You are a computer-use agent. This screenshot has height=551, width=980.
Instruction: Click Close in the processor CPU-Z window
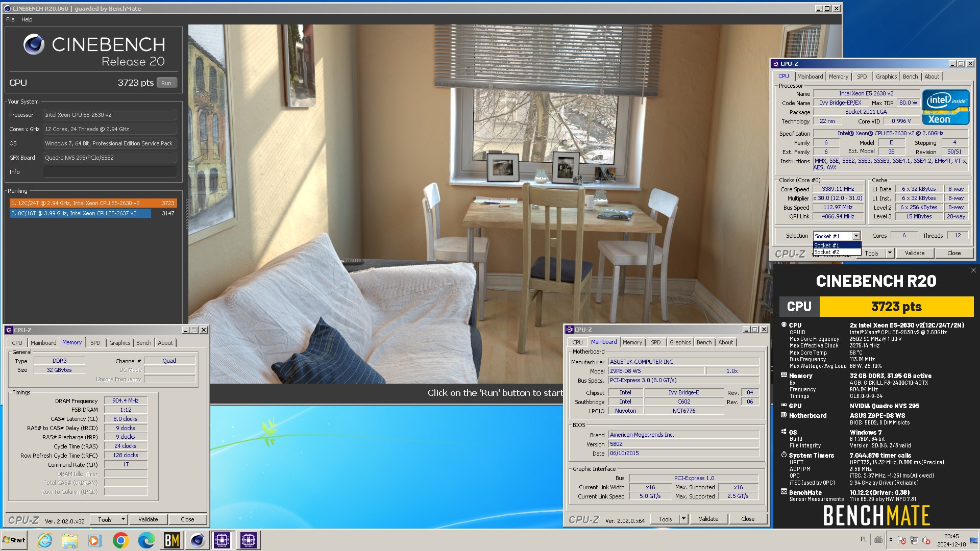(954, 253)
